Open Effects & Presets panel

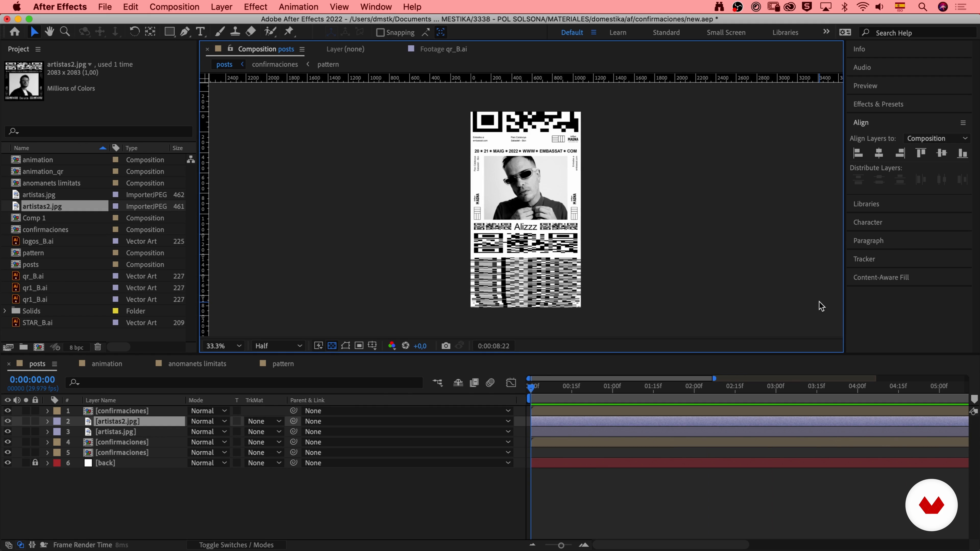tap(878, 104)
